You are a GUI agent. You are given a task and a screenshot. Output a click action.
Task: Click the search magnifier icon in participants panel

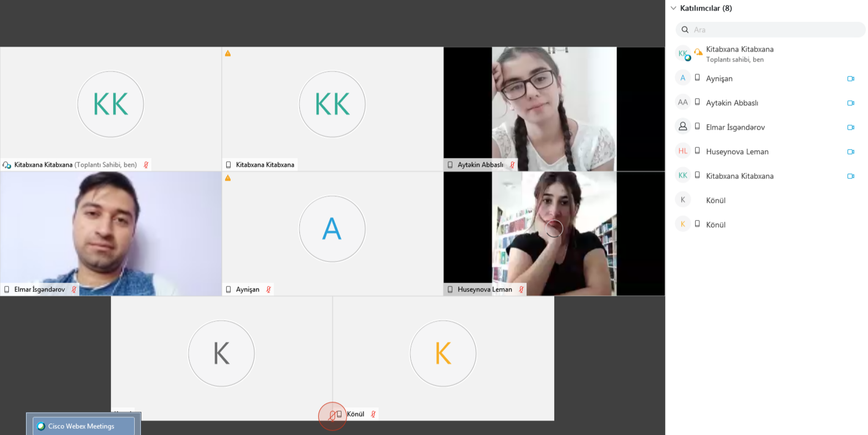685,30
